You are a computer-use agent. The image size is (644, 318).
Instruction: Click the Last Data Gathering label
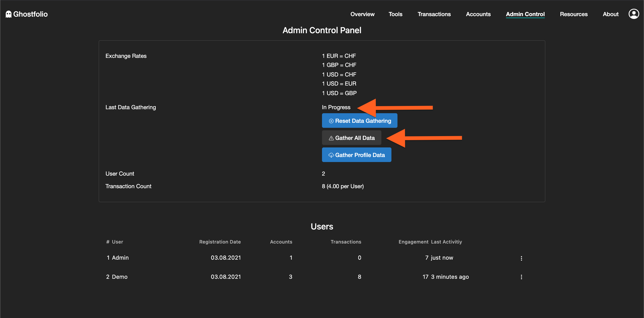(x=131, y=107)
